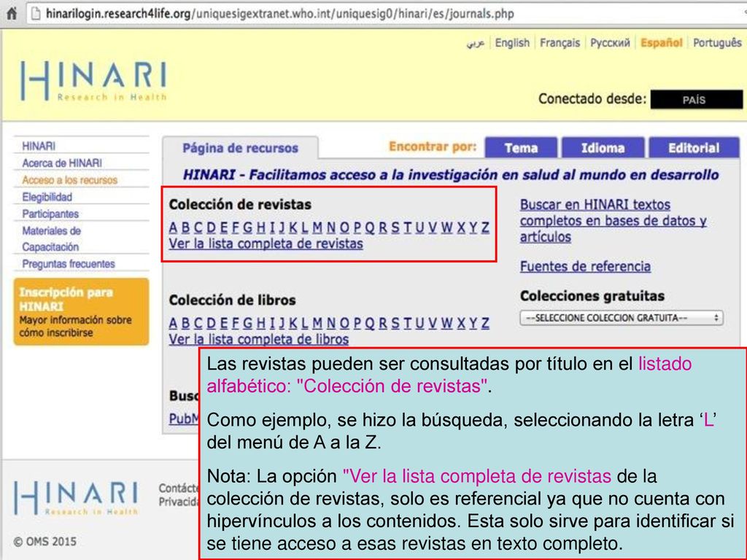Click the Privacidad footer link
The width and height of the screenshot is (747, 560).
179,502
